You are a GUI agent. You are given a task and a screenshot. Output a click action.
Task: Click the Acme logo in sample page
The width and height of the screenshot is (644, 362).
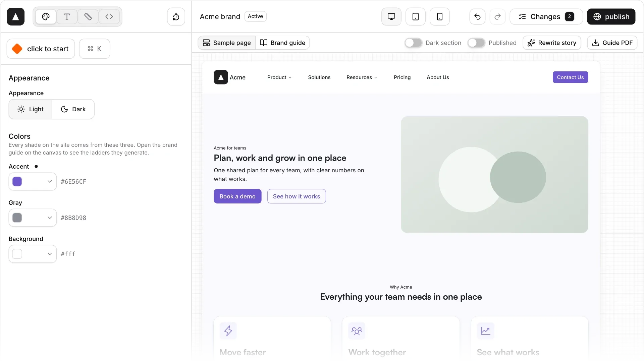click(x=221, y=77)
